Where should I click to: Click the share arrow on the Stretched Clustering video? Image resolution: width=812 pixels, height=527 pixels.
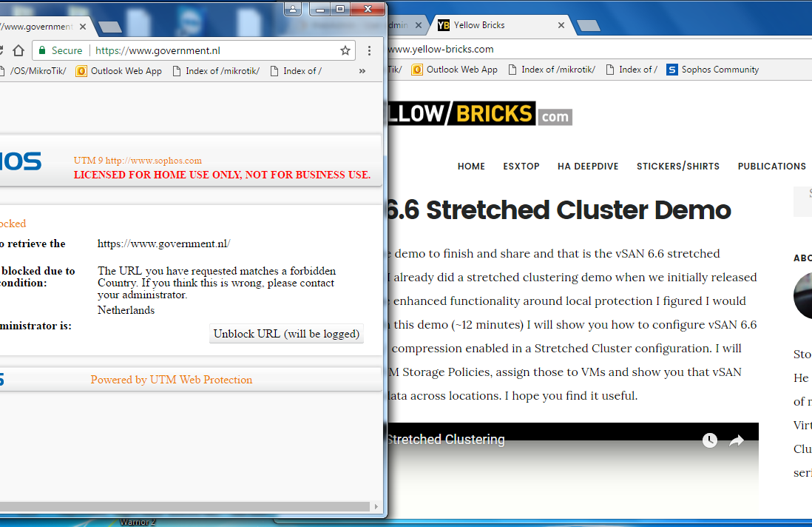pos(737,440)
